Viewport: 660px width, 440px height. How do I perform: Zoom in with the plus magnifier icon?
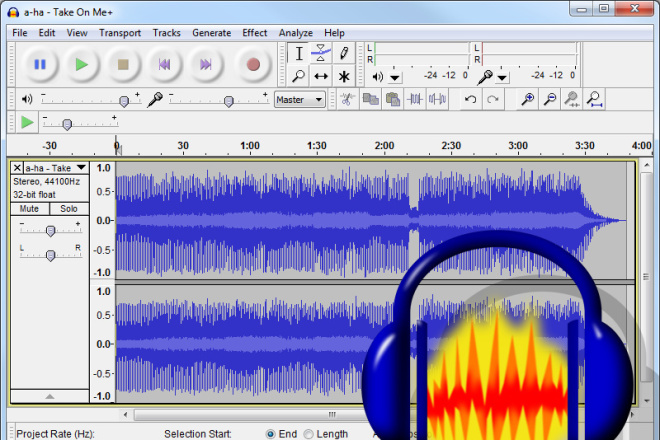click(x=527, y=99)
